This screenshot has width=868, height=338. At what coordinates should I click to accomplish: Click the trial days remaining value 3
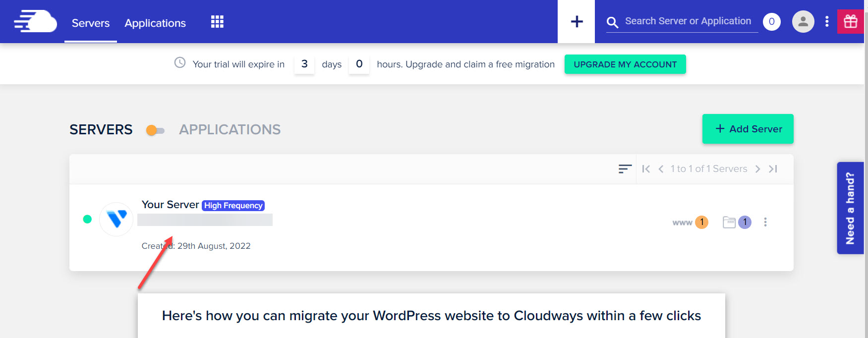coord(304,64)
